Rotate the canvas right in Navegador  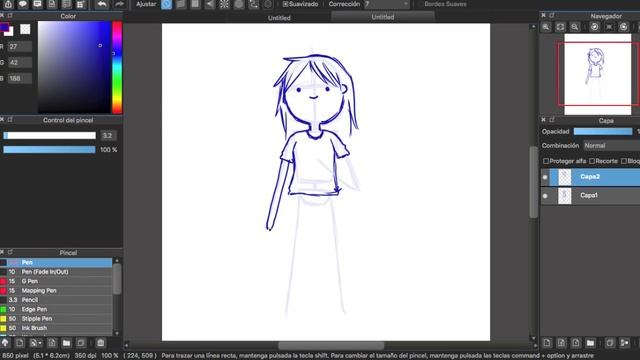click(x=623, y=27)
